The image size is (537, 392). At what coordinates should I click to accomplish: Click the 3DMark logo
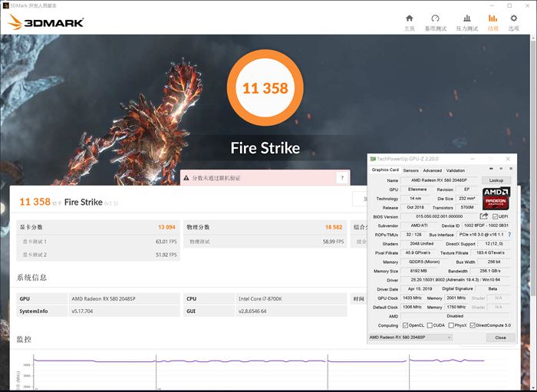(46, 22)
